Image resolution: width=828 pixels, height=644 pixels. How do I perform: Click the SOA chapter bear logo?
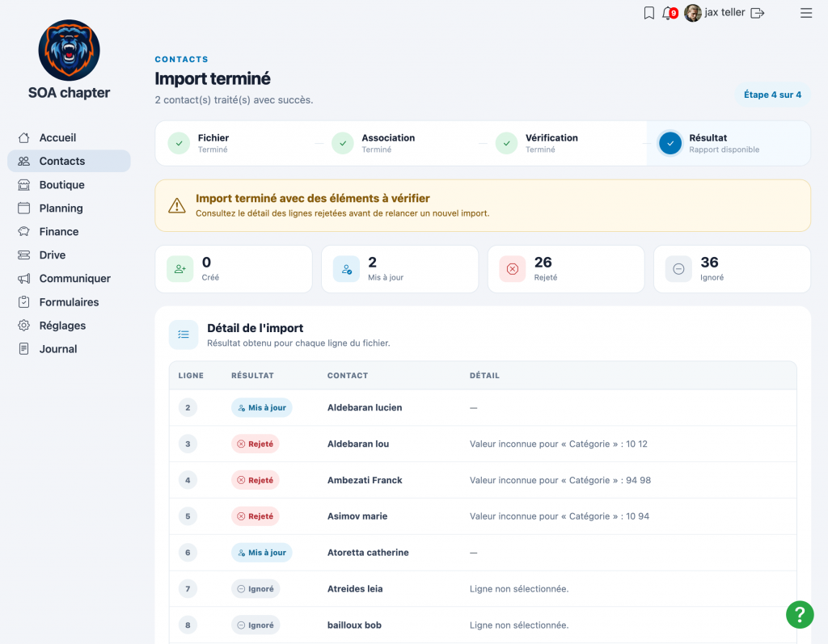[70, 50]
